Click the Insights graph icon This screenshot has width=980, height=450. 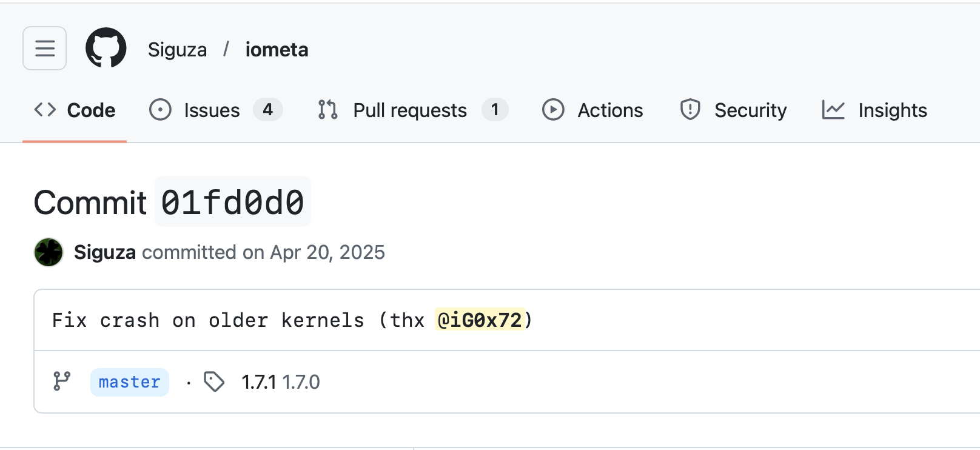coord(834,110)
